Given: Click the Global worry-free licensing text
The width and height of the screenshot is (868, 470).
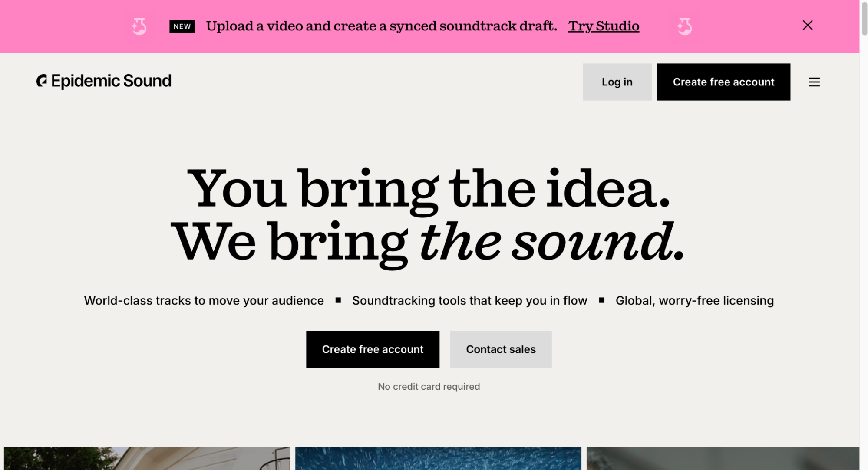Looking at the screenshot, I should (x=694, y=300).
